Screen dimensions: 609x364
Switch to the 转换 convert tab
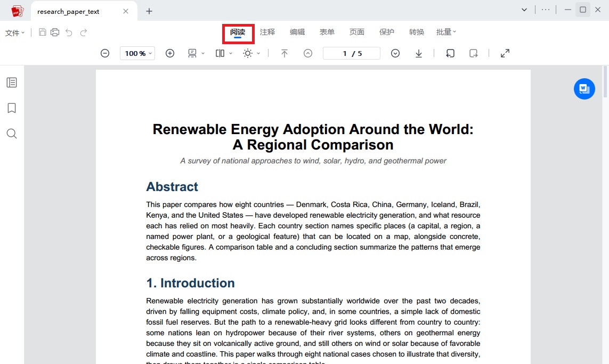point(416,32)
